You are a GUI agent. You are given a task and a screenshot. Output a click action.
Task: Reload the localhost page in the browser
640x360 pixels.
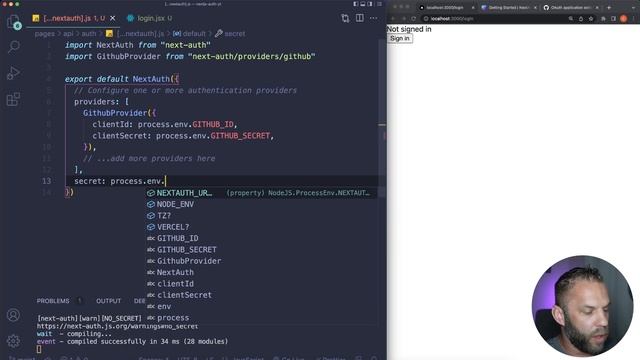click(x=413, y=18)
